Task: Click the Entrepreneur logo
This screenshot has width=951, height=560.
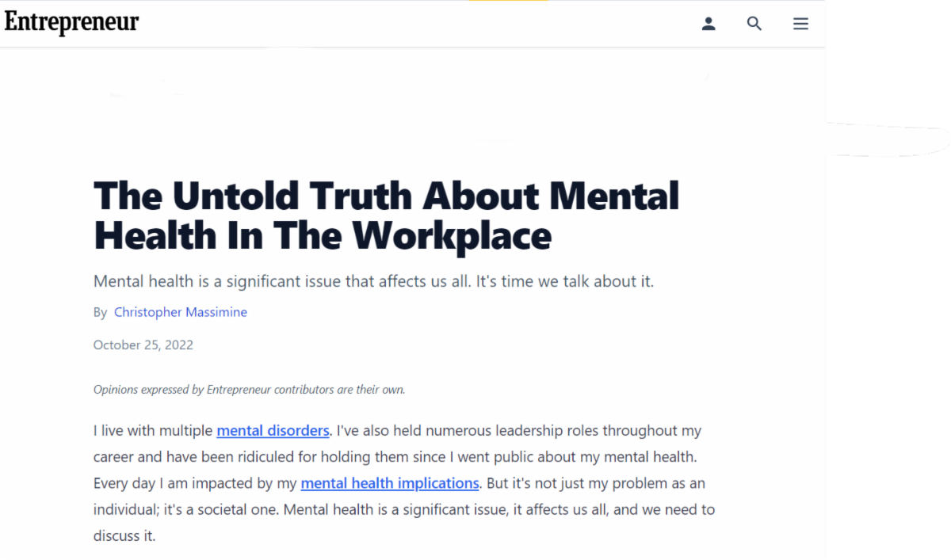Action: [71, 23]
